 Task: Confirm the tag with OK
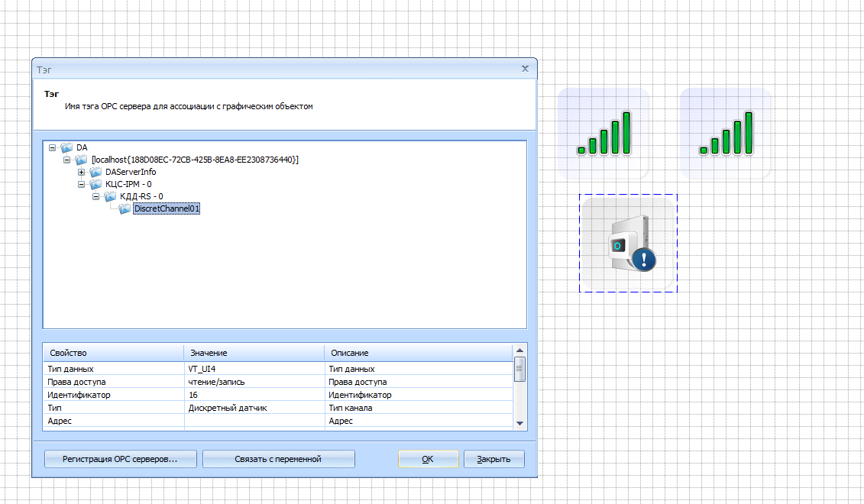[x=428, y=459]
